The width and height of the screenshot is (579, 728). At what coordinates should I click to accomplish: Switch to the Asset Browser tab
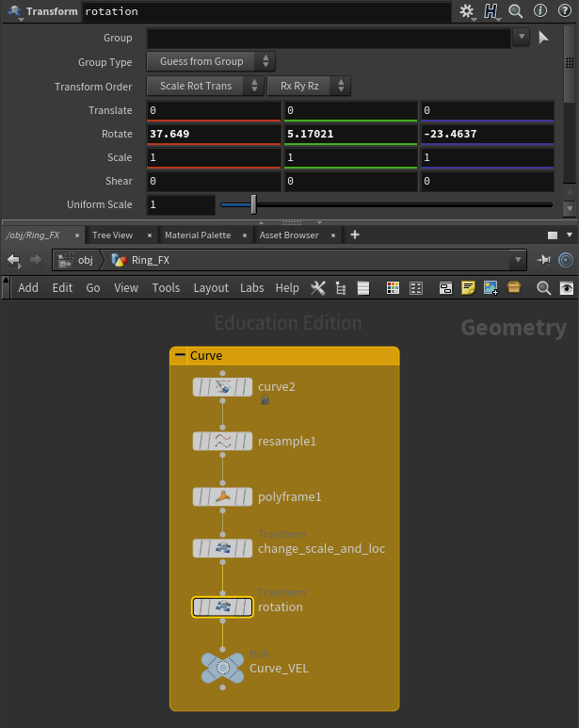[289, 235]
